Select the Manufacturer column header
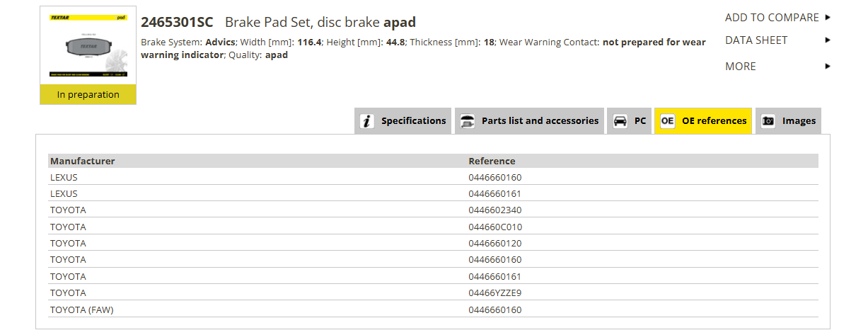This screenshot has width=868, height=335. coord(82,161)
